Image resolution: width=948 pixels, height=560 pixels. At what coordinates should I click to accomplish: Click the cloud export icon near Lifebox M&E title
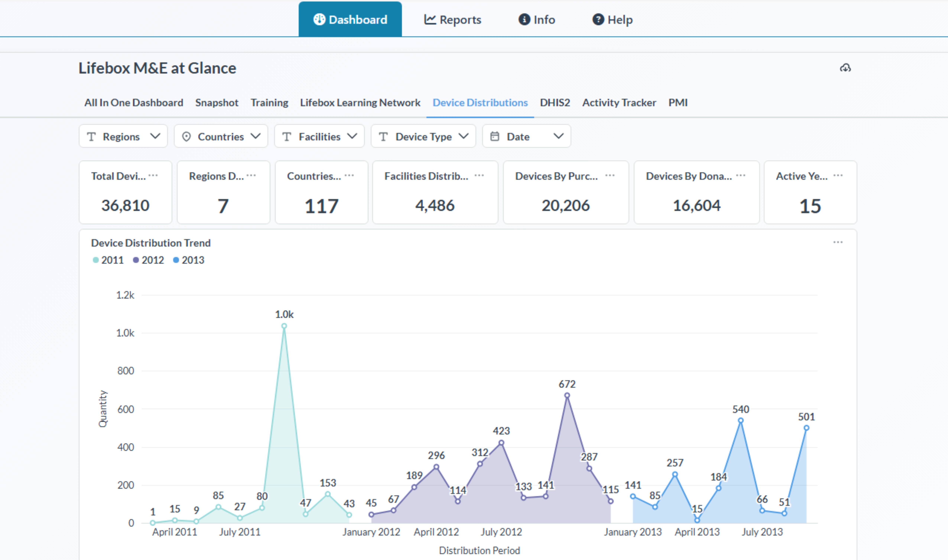click(846, 68)
